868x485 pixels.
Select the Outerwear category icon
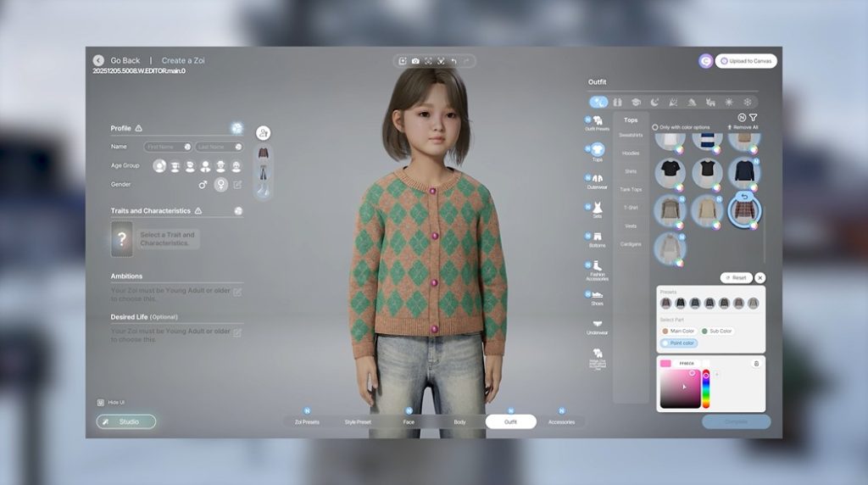click(x=597, y=179)
